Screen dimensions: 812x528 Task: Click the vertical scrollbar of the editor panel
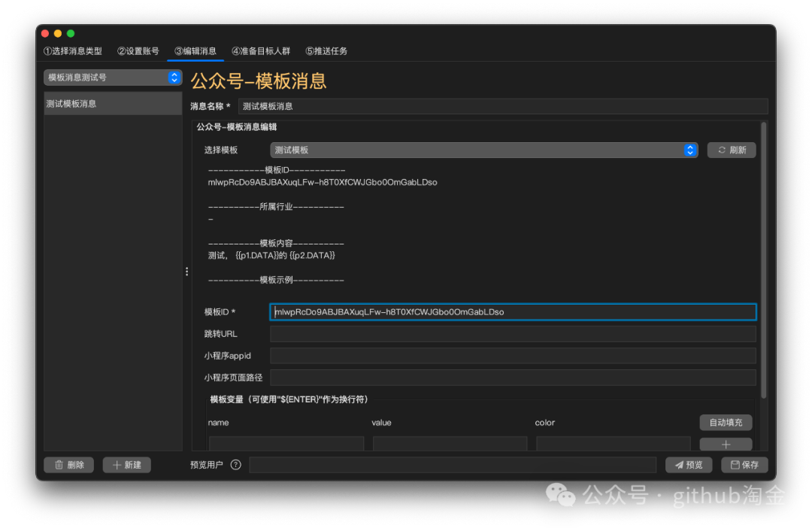coord(763,260)
